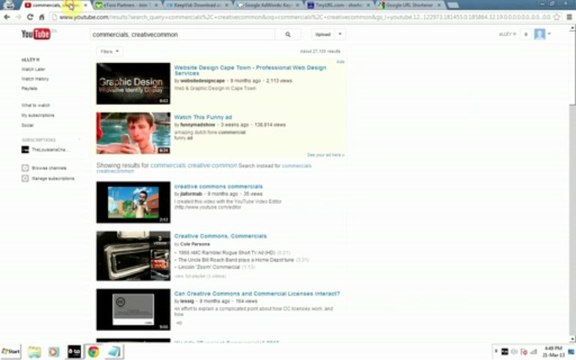576x360 pixels.
Task: Open creative commons commercials video link
Action: click(x=218, y=186)
